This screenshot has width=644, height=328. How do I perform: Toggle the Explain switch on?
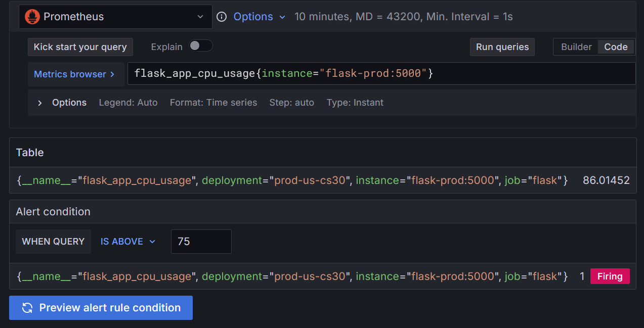tap(200, 45)
